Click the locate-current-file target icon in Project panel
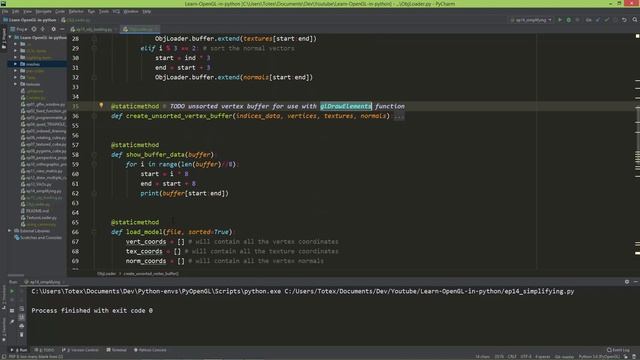This screenshot has height=360, width=640. (x=34, y=29)
